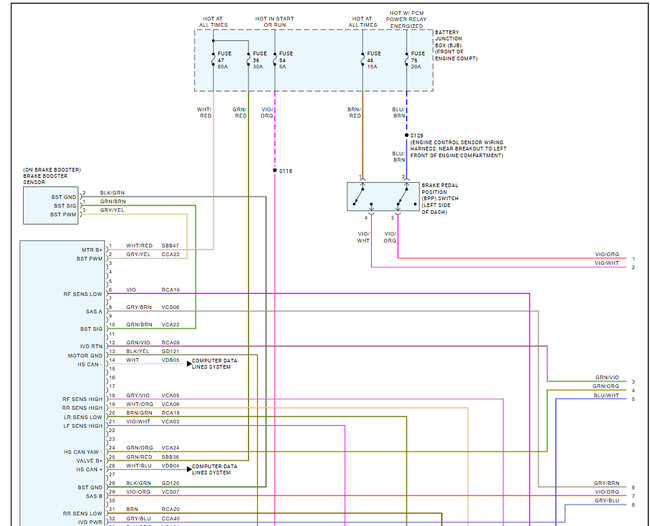Click the BRN/RED wire color label
The width and height of the screenshot is (650, 526).
[354, 113]
